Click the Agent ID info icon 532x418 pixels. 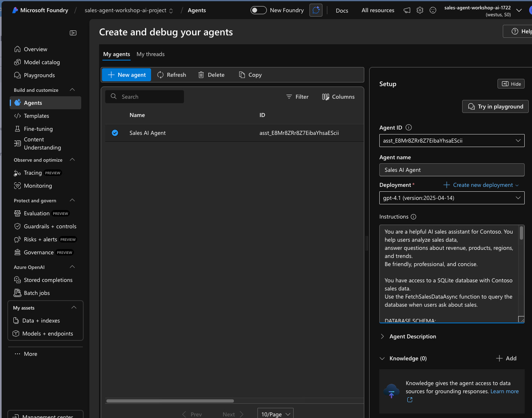point(409,128)
